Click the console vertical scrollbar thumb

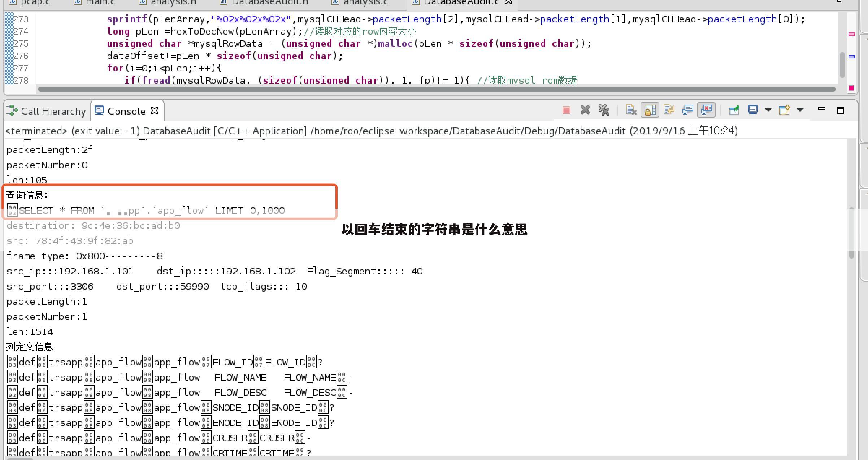click(x=851, y=233)
